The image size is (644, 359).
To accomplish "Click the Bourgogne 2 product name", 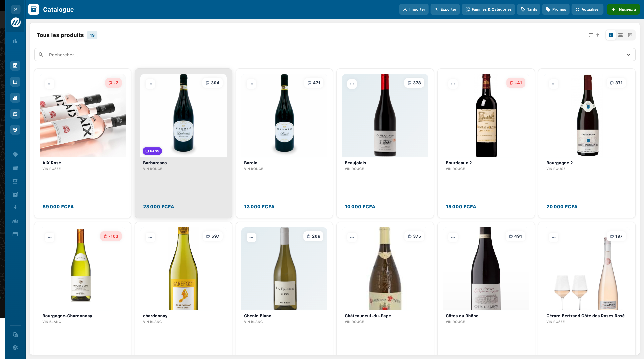I will point(559,163).
